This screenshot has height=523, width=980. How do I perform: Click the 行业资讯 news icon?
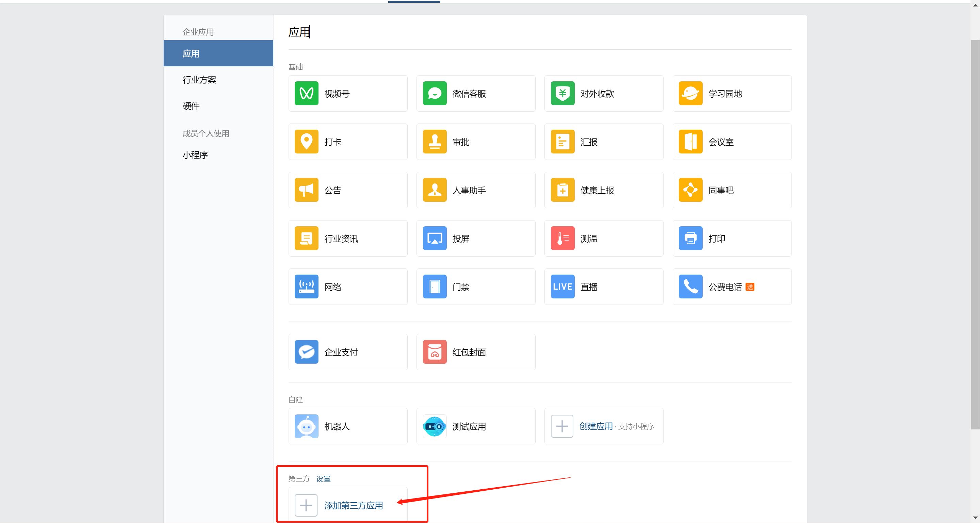[x=306, y=238]
